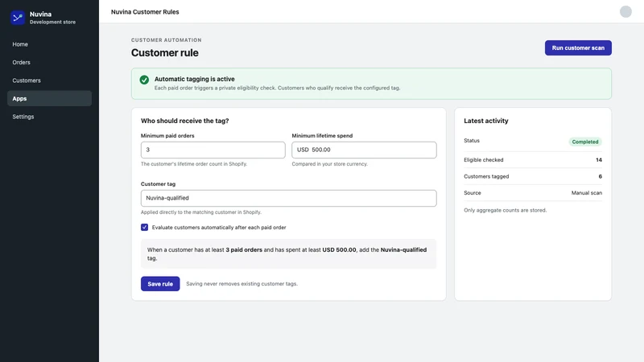
Task: Click the rule summary sentence box
Action: pyautogui.click(x=288, y=253)
